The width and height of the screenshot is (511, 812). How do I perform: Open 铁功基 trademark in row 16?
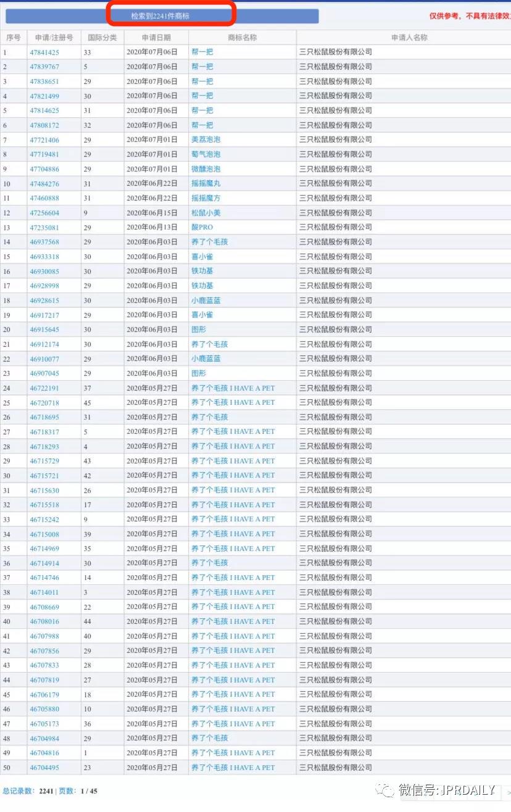coord(202,271)
